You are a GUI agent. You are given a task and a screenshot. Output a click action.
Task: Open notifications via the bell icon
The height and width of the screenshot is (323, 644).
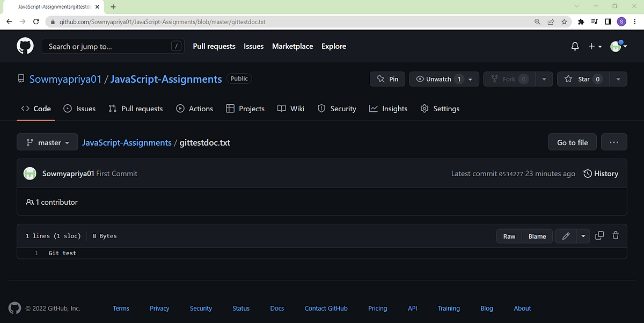tap(575, 46)
